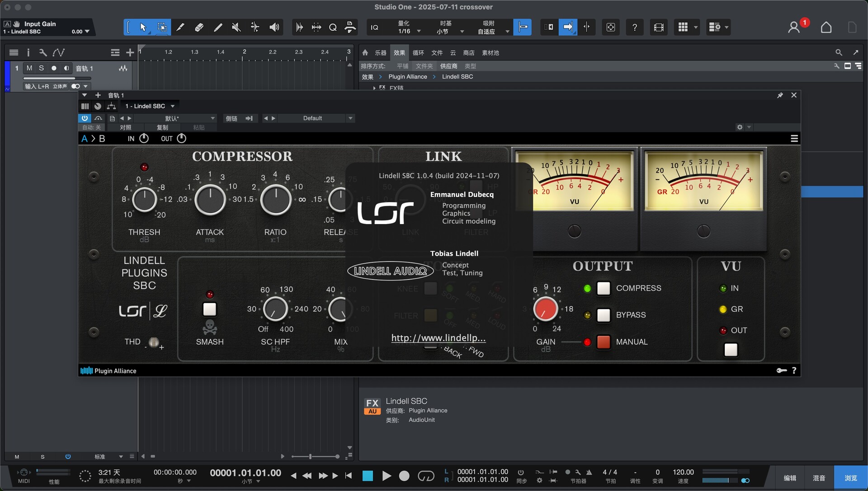Open the Q quantize button
Image resolution: width=868 pixels, height=491 pixels.
pos(333,28)
